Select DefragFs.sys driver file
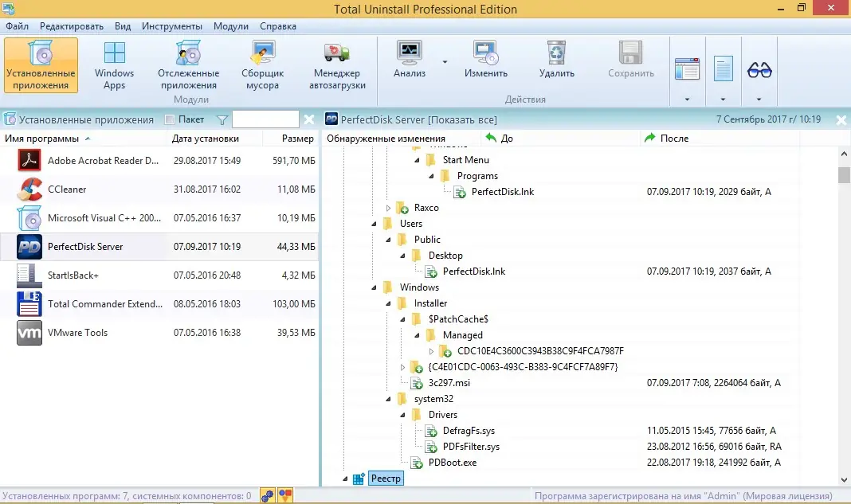The image size is (851, 504). (x=469, y=431)
